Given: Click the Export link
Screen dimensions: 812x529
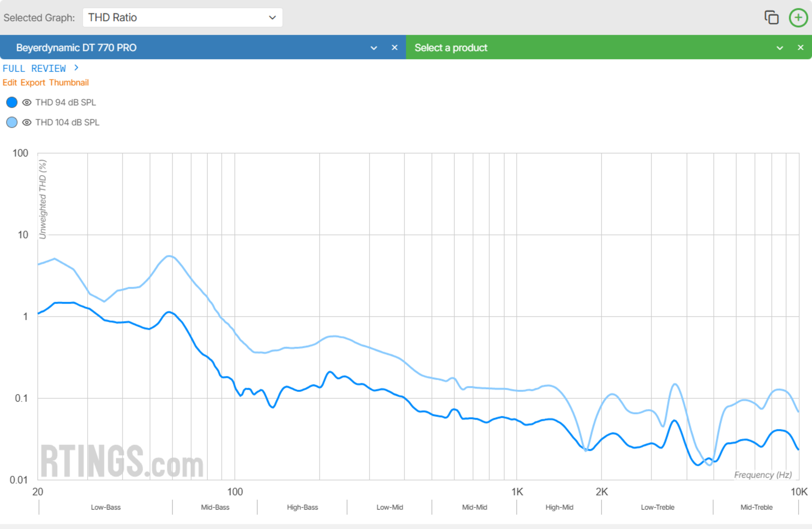Looking at the screenshot, I should click(x=33, y=82).
